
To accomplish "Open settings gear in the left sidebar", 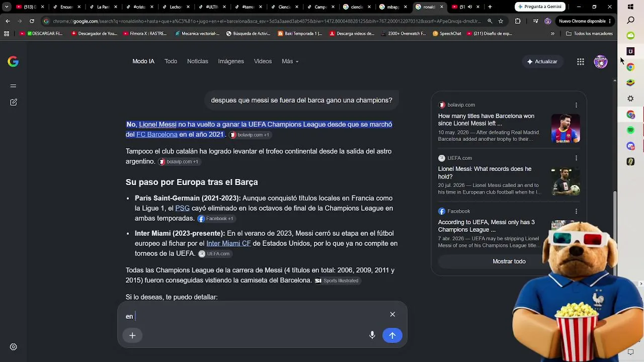I will pyautogui.click(x=14, y=347).
